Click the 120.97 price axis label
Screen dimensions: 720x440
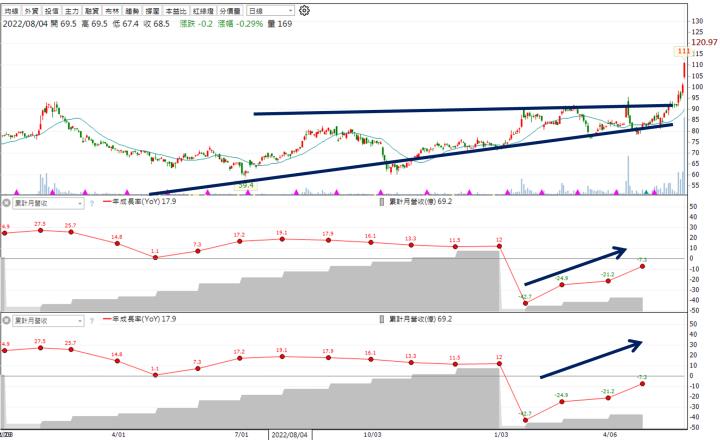point(704,42)
